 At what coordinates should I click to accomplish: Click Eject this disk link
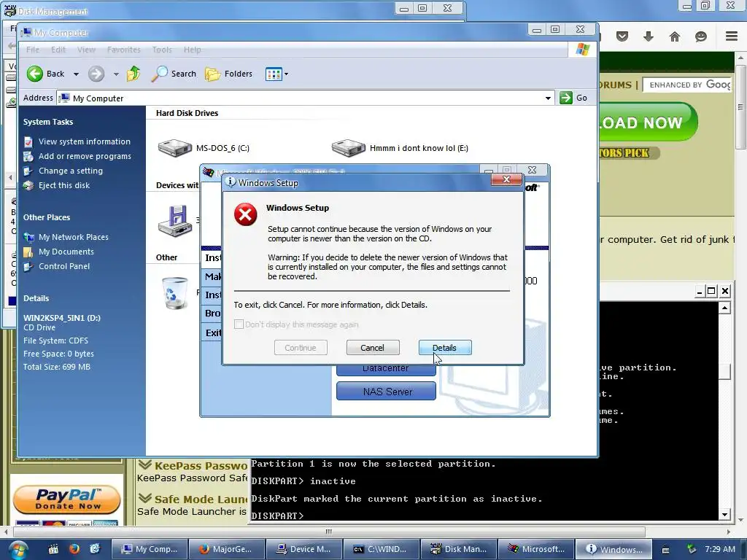pyautogui.click(x=64, y=185)
